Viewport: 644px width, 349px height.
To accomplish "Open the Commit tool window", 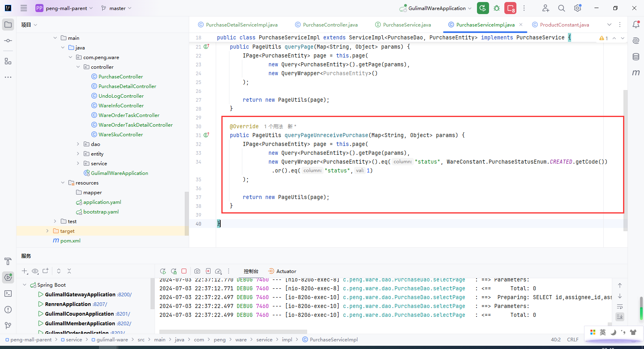I will pyautogui.click(x=8, y=41).
